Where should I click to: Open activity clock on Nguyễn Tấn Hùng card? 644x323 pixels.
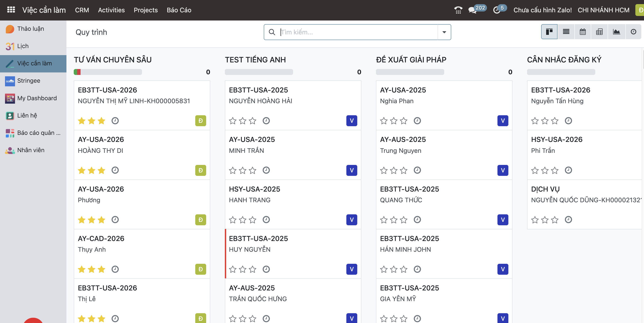click(x=568, y=121)
